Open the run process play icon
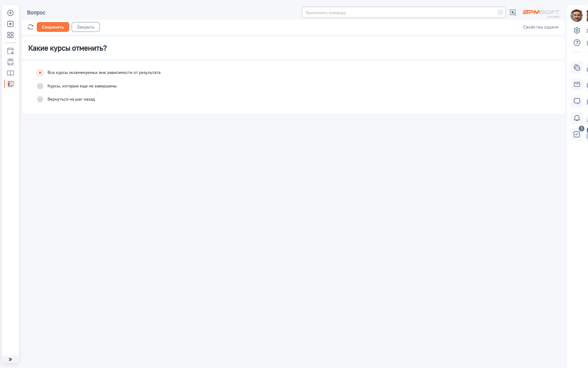The width and height of the screenshot is (588, 368). click(x=10, y=24)
